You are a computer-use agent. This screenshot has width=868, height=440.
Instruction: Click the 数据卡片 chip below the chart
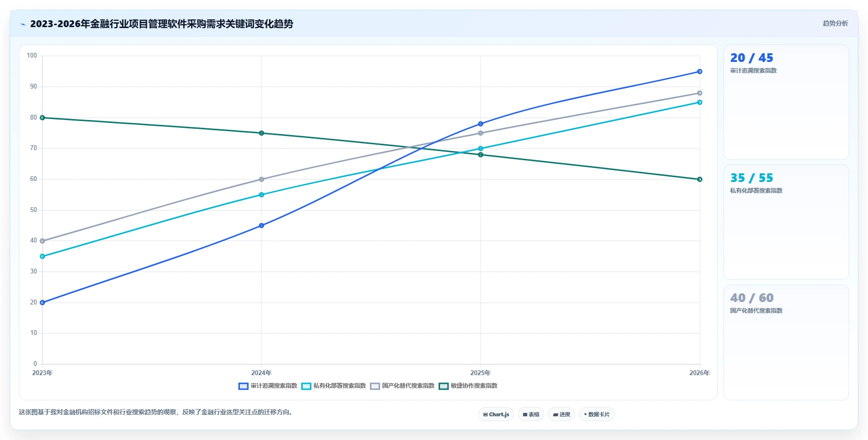tap(597, 414)
